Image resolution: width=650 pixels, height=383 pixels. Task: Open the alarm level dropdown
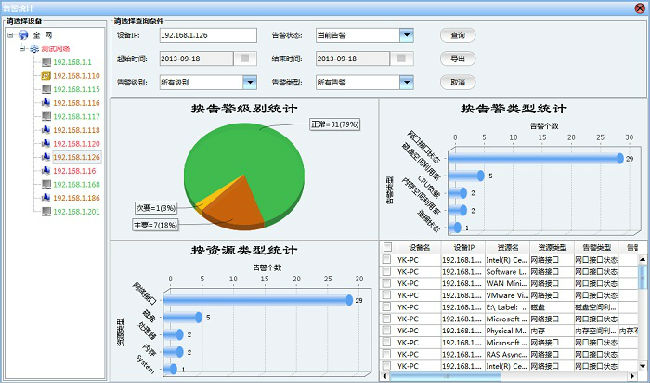click(250, 82)
